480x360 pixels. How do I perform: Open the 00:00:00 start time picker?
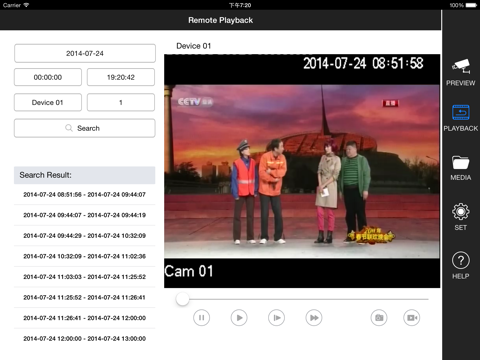[x=48, y=77]
